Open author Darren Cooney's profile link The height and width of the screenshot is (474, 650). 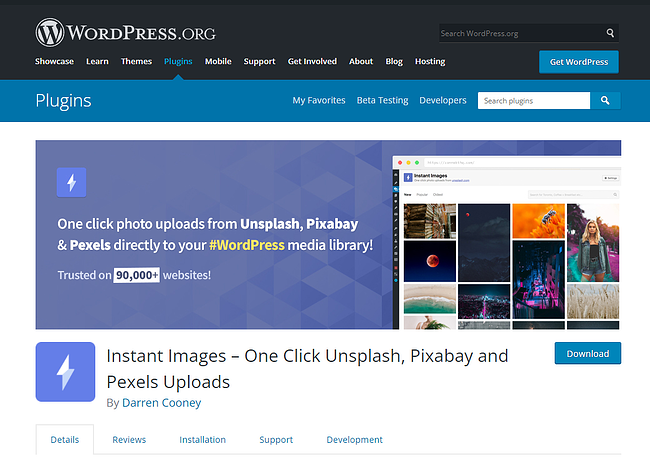pos(162,403)
